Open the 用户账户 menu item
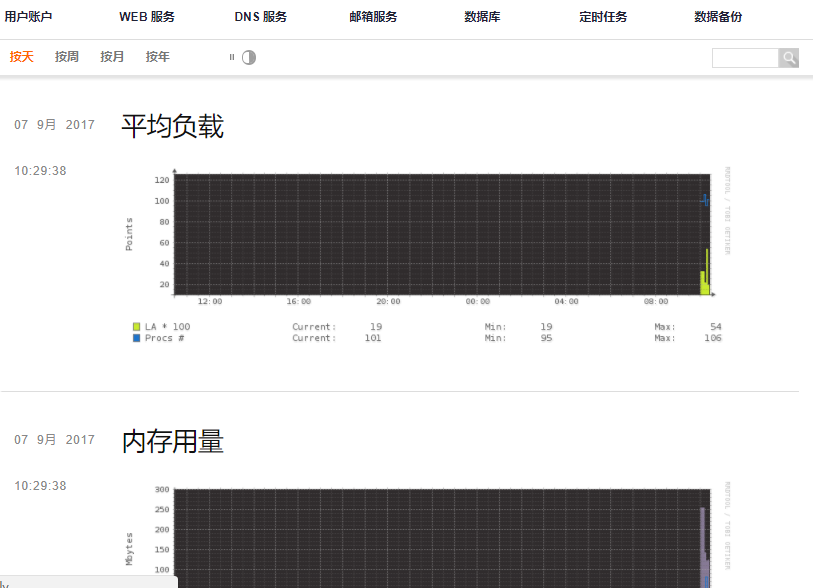Screen dimensions: 813x588 tap(29, 17)
